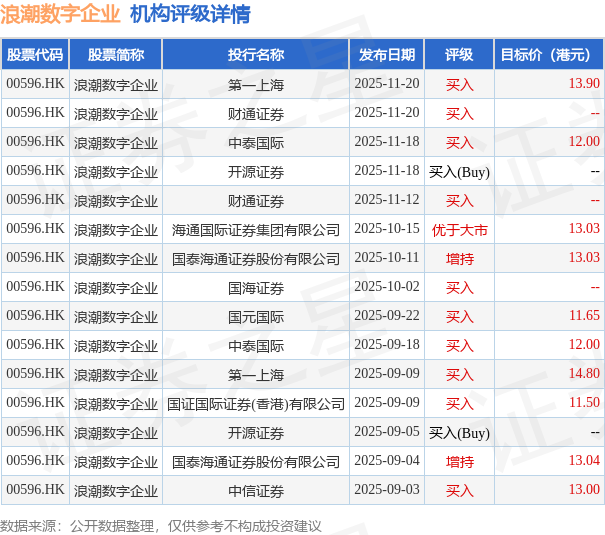Select 买入 rating in the 11.50 row
The width and height of the screenshot is (605, 535).
[x=460, y=404]
